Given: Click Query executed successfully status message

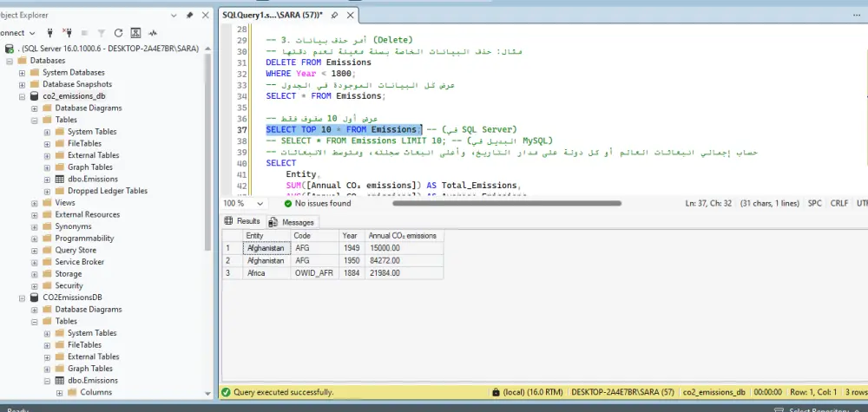Looking at the screenshot, I should click(x=284, y=392).
